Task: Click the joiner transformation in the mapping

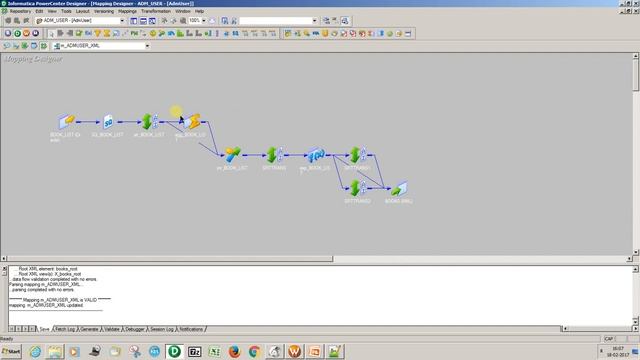Action: [233, 155]
